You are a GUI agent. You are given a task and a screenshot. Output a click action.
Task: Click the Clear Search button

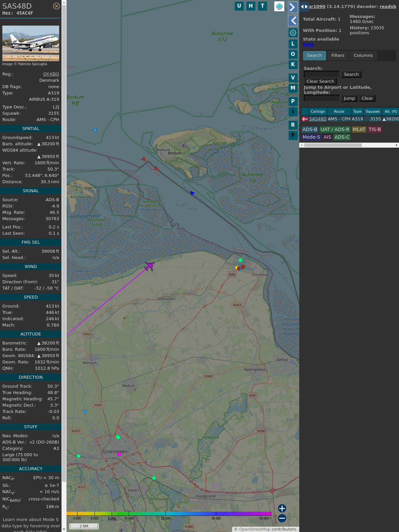click(x=320, y=81)
